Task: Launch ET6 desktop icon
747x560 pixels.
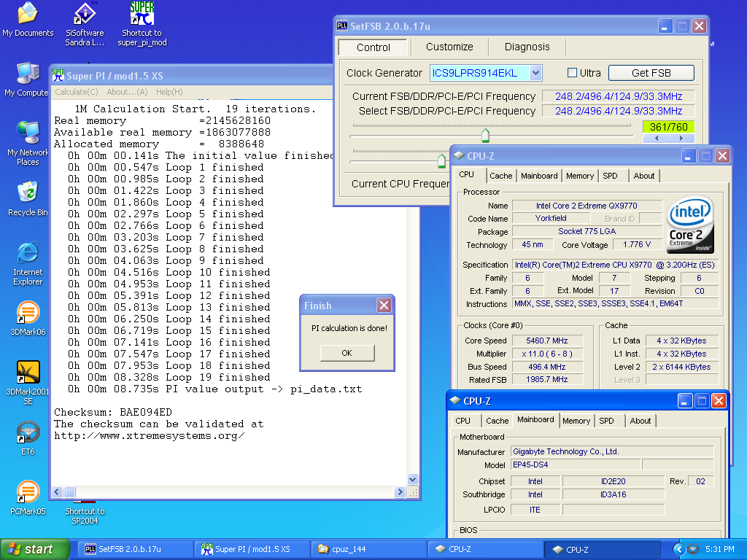Action: pos(28,437)
